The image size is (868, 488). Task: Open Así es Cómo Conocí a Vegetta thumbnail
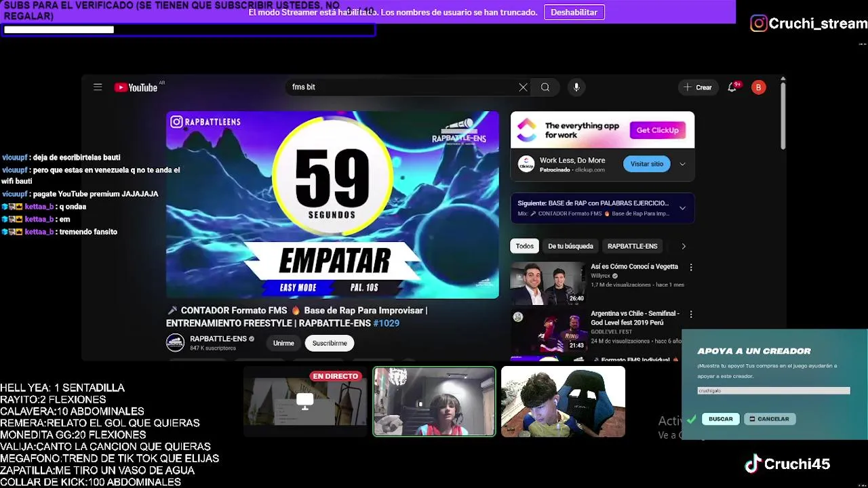point(548,283)
